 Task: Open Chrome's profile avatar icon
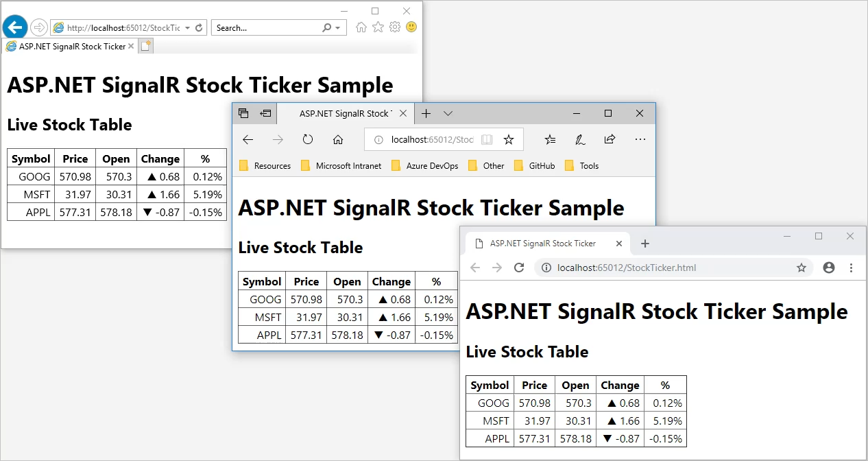point(829,268)
